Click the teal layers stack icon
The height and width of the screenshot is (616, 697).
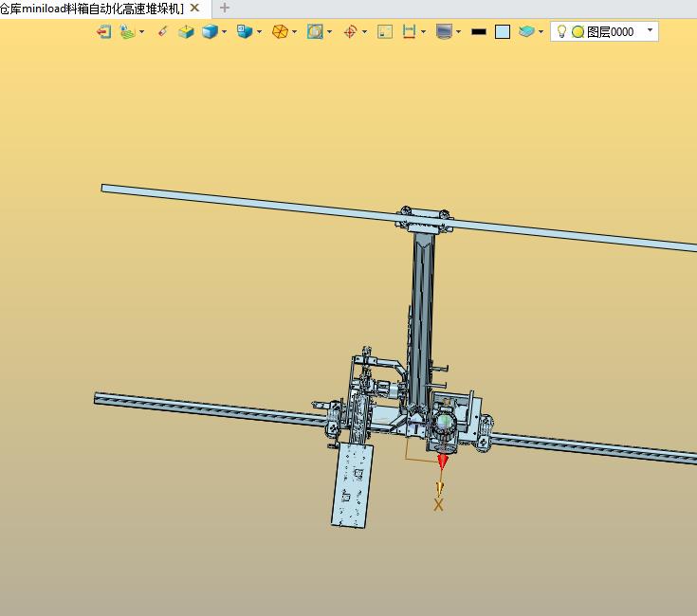[526, 32]
